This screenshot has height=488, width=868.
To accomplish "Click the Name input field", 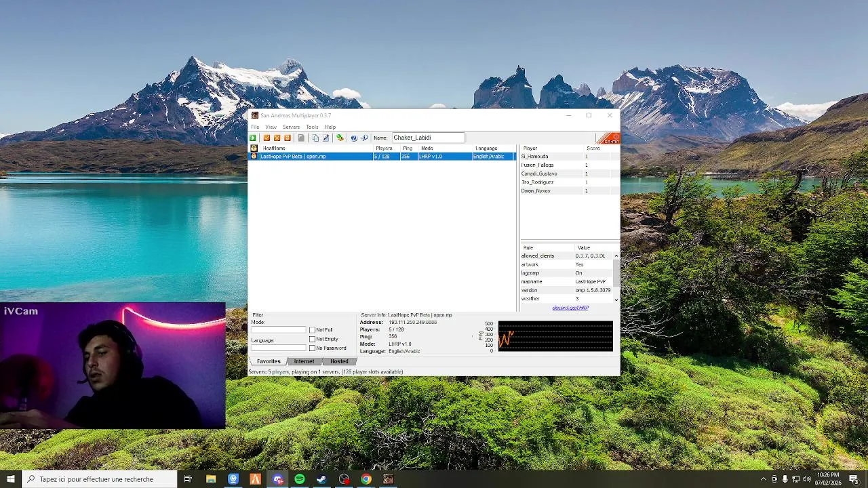I will pyautogui.click(x=428, y=138).
